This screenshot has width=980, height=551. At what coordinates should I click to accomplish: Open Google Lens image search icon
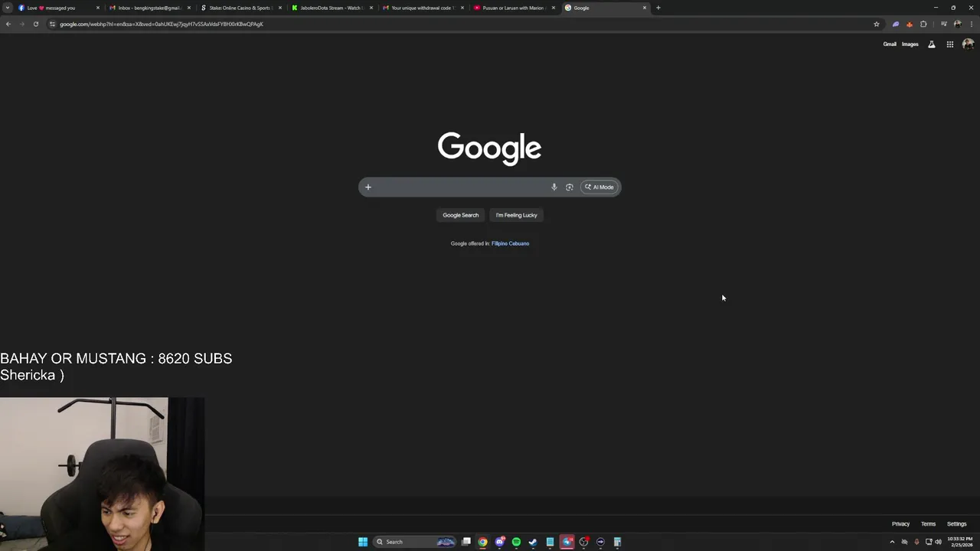pyautogui.click(x=569, y=187)
